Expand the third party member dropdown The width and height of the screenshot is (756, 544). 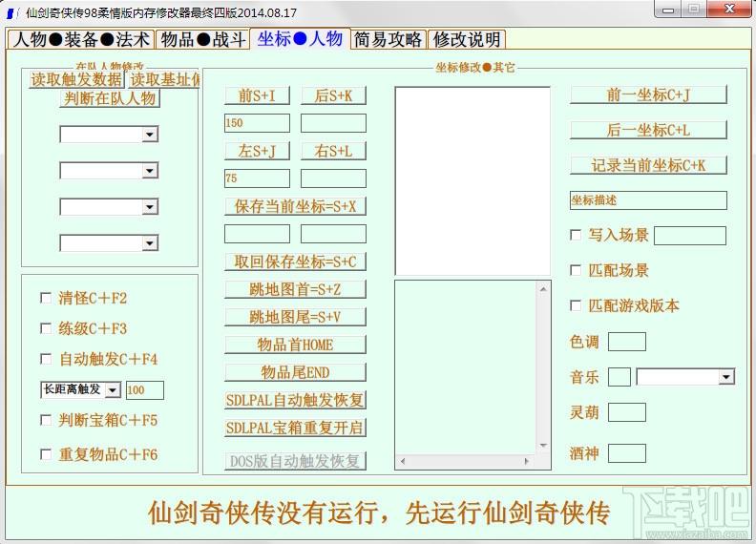(x=150, y=207)
